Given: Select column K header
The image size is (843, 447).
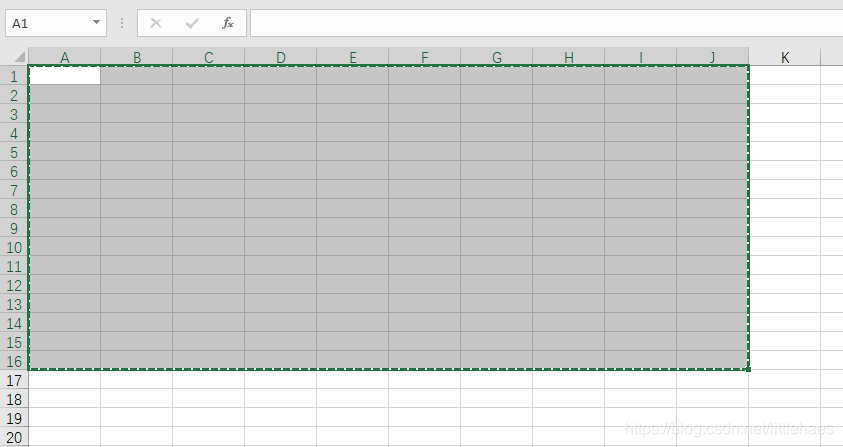Looking at the screenshot, I should [785, 56].
